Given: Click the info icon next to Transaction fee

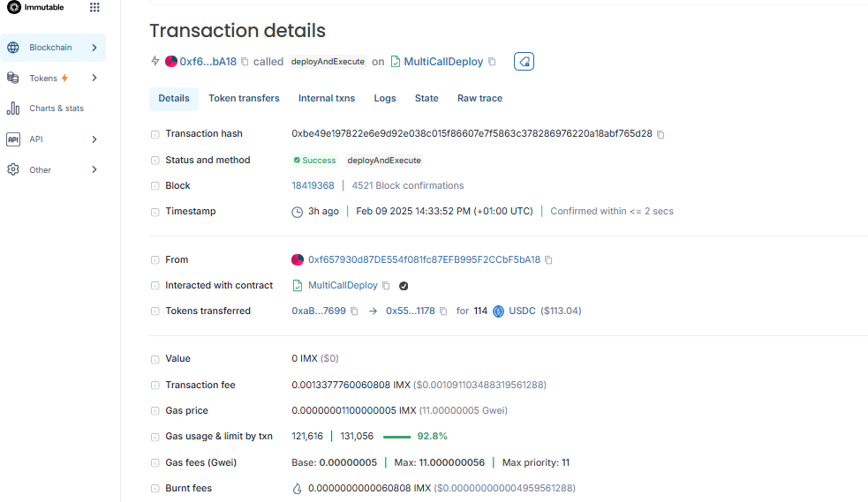Looking at the screenshot, I should coord(155,386).
